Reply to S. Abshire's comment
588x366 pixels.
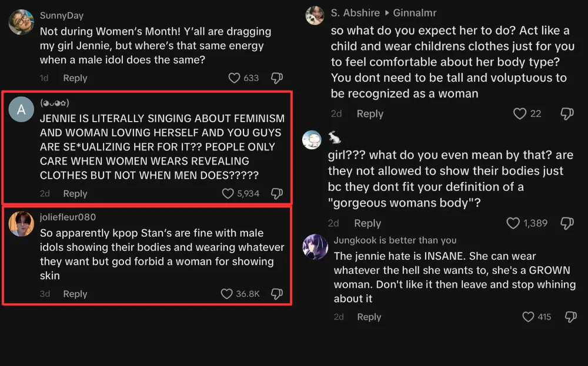pos(370,114)
